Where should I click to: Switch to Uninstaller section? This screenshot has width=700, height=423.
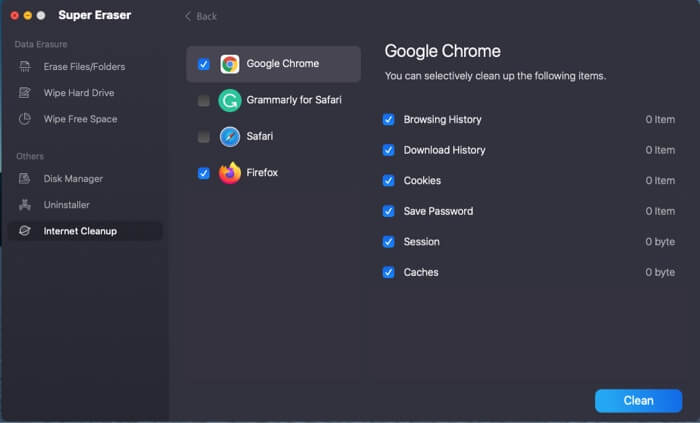85,205
